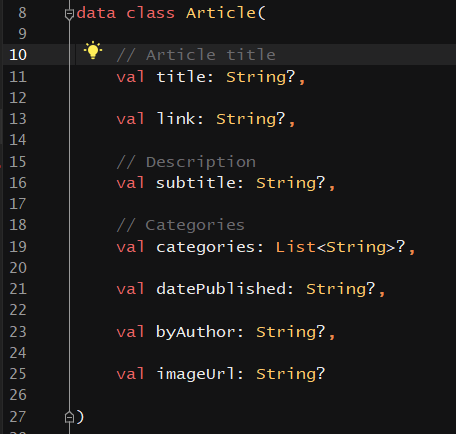Click the 'String?' type of imageUrl
The image size is (456, 434).
[291, 374]
